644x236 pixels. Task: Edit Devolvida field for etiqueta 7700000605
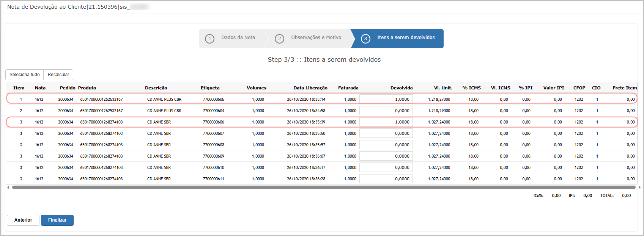[x=386, y=99]
